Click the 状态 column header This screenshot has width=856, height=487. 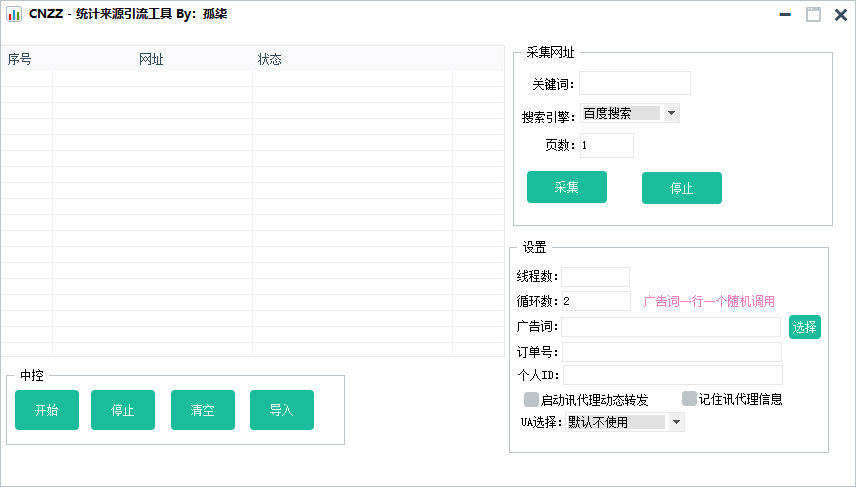click(x=270, y=59)
